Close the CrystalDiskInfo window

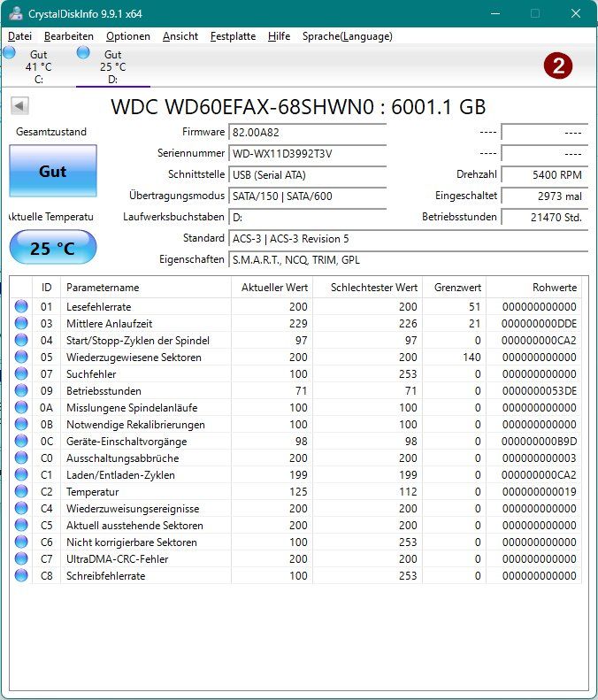pos(576,13)
